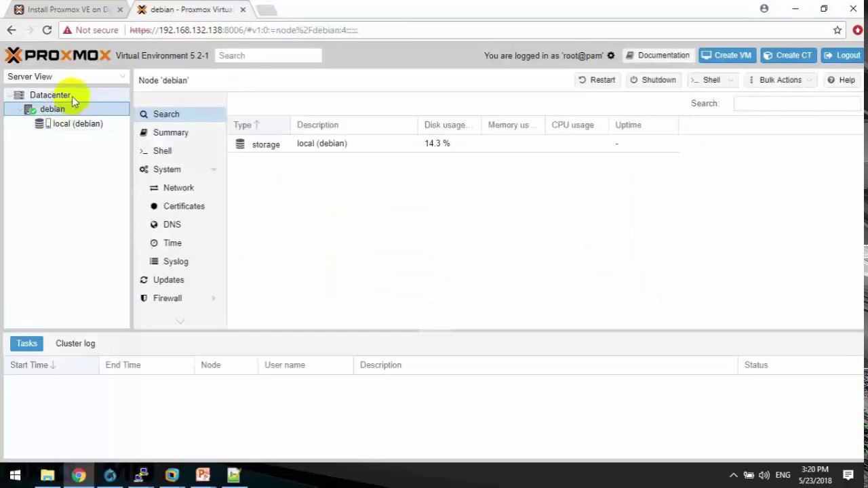Click debian node status icon
This screenshot has height=488, width=868.
click(30, 109)
